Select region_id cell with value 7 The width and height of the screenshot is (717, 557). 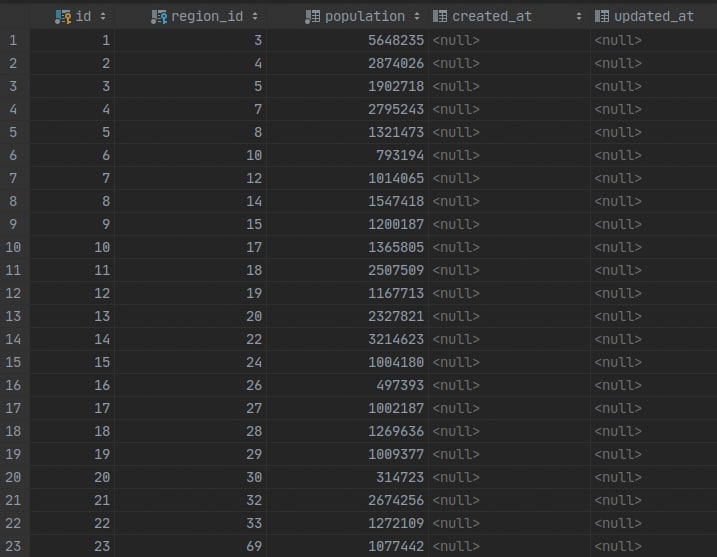pyautogui.click(x=191, y=109)
